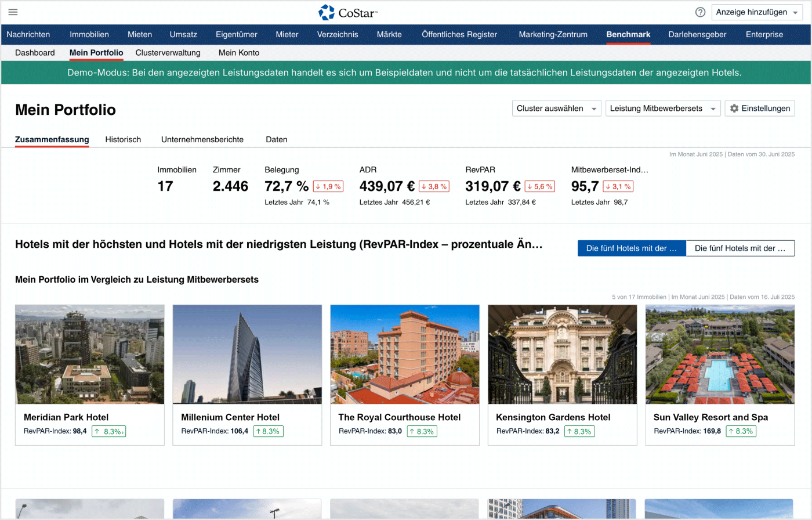The width and height of the screenshot is (812, 520).
Task: Click the Belegung 1,9 % decrease badge
Action: 328,186
